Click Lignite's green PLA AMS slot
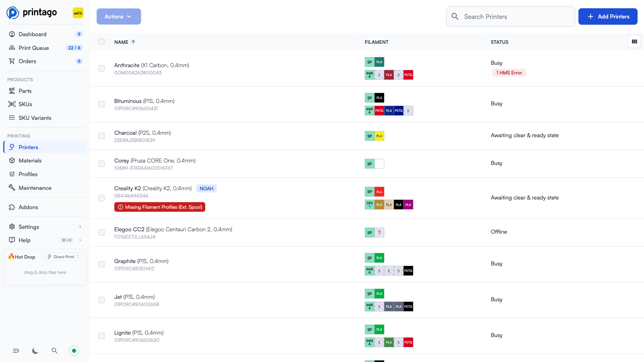644x362 pixels. pos(389,342)
